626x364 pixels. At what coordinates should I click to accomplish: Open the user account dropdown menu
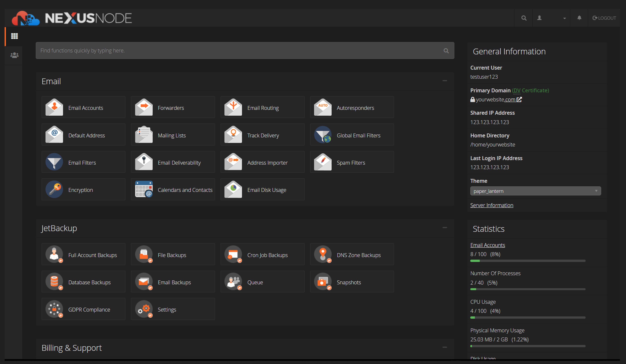[x=551, y=18]
